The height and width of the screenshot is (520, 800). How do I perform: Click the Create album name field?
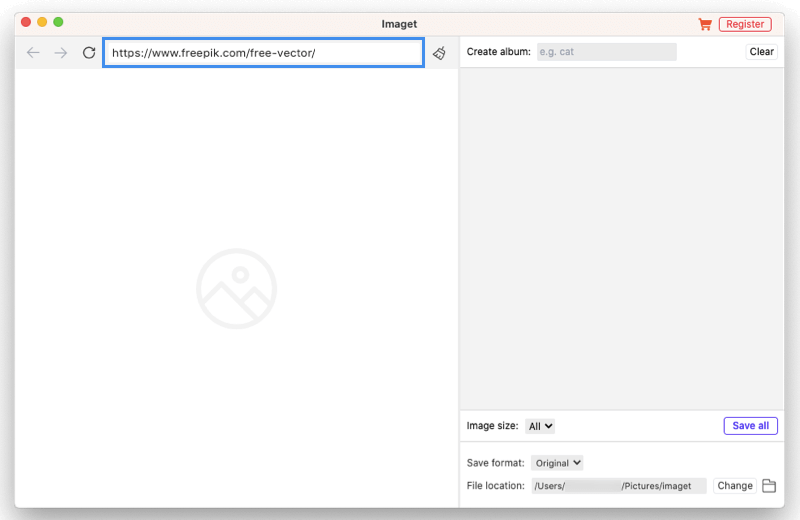coord(606,52)
